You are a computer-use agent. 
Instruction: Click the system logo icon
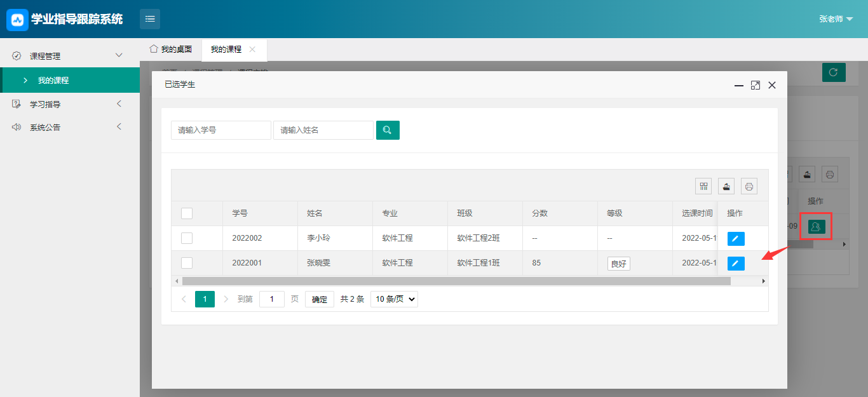coord(17,20)
